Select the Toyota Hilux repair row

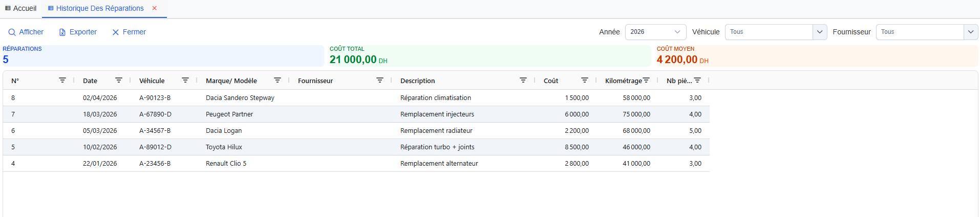pos(224,147)
